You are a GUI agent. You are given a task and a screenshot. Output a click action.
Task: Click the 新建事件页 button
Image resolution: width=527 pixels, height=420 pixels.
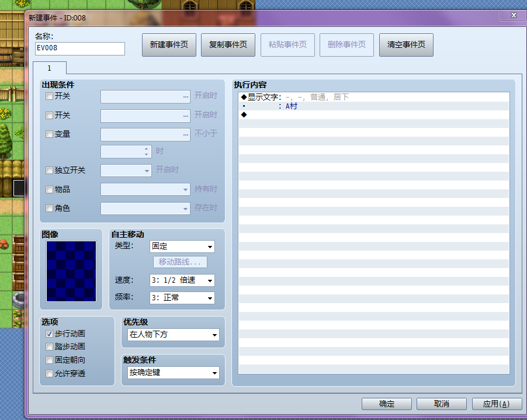click(x=169, y=45)
